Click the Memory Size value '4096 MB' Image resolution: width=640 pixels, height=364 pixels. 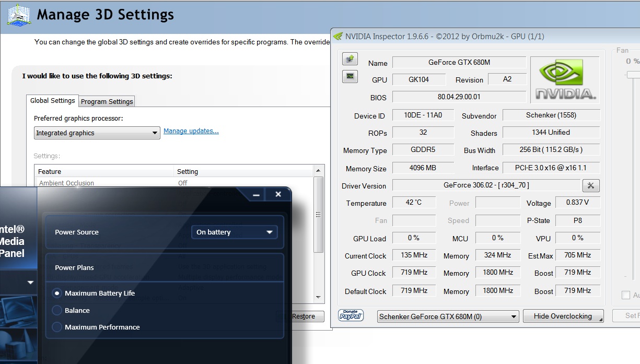(x=423, y=168)
